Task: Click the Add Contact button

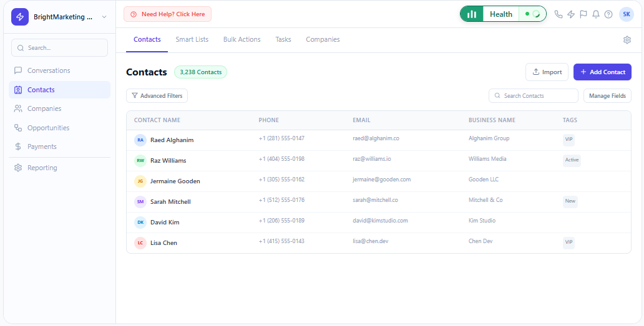Action: point(602,72)
